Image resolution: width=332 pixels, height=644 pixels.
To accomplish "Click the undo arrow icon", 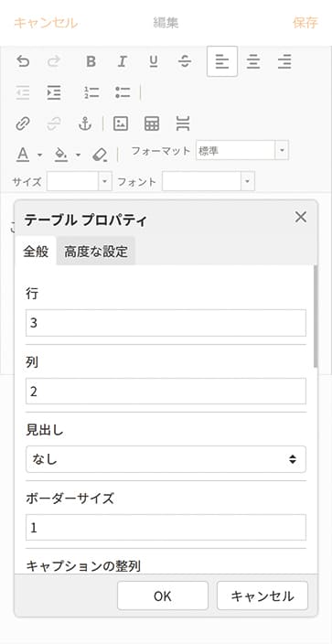I will pyautogui.click(x=23, y=61).
